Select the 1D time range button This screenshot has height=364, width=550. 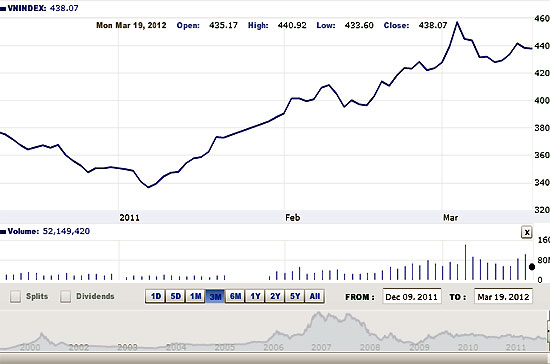(x=155, y=297)
